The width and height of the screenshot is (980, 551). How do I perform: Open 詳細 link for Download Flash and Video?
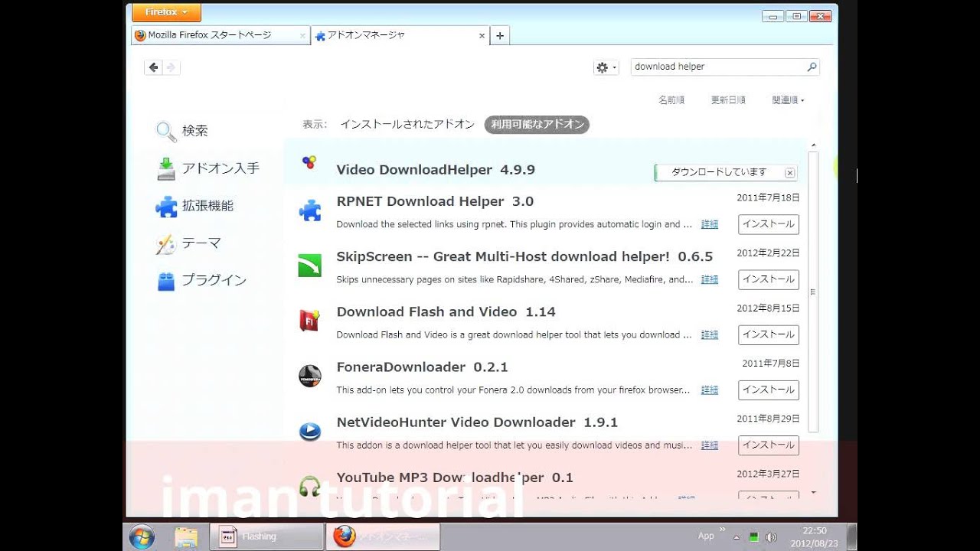[x=710, y=335]
